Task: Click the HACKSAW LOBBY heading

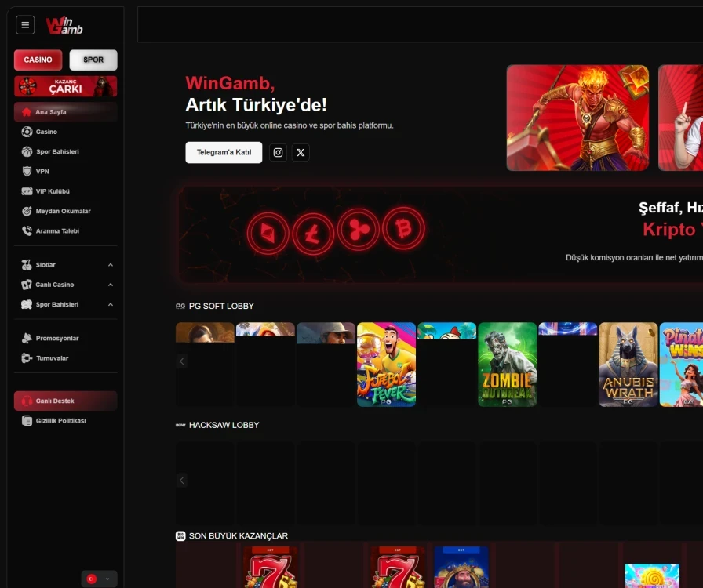Action: tap(224, 425)
